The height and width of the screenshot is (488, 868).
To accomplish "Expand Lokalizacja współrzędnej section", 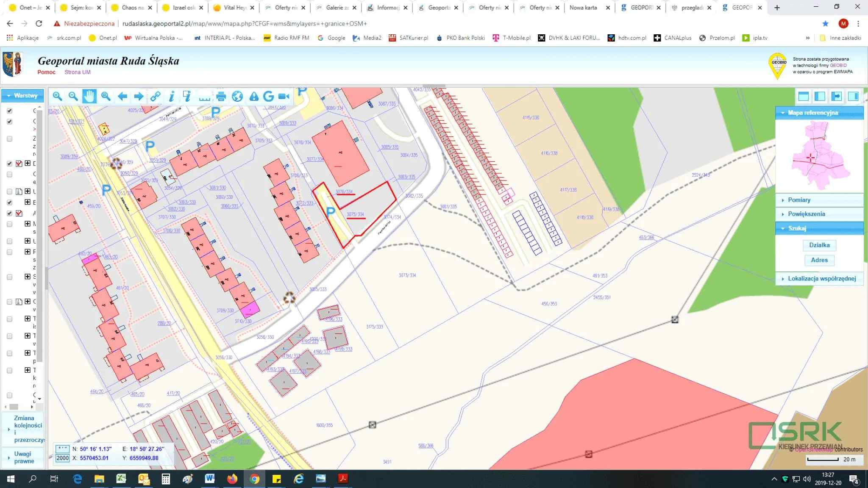I will (821, 279).
